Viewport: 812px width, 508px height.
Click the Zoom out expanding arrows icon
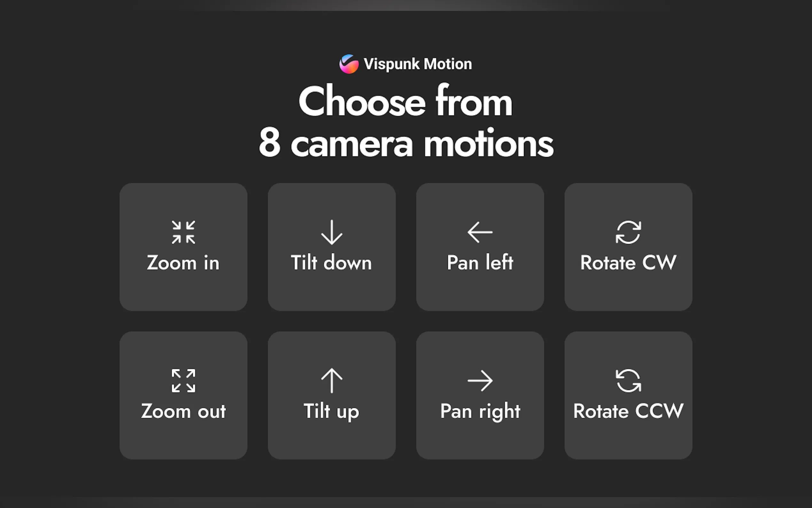coord(183,381)
